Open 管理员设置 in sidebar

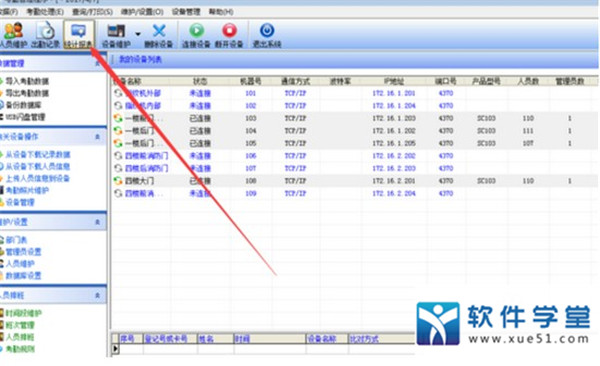point(23,252)
